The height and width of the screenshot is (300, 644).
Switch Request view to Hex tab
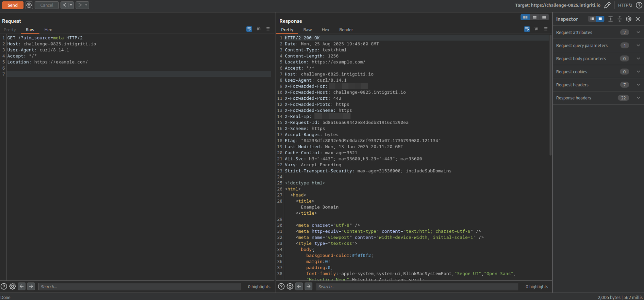[48, 30]
